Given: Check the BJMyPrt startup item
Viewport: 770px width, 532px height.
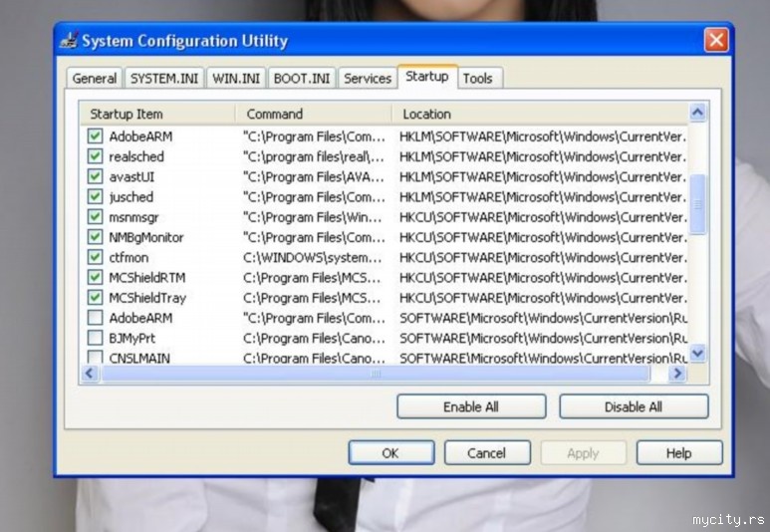Looking at the screenshot, I should point(95,338).
